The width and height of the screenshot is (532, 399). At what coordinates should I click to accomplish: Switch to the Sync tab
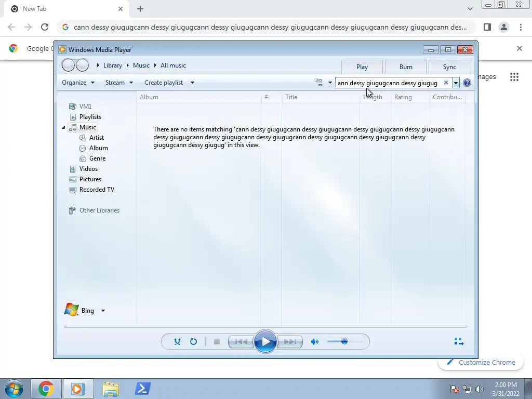(449, 67)
